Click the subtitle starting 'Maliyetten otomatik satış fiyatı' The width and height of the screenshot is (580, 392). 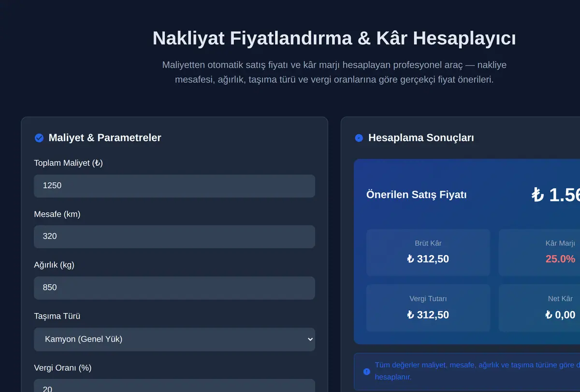click(334, 72)
